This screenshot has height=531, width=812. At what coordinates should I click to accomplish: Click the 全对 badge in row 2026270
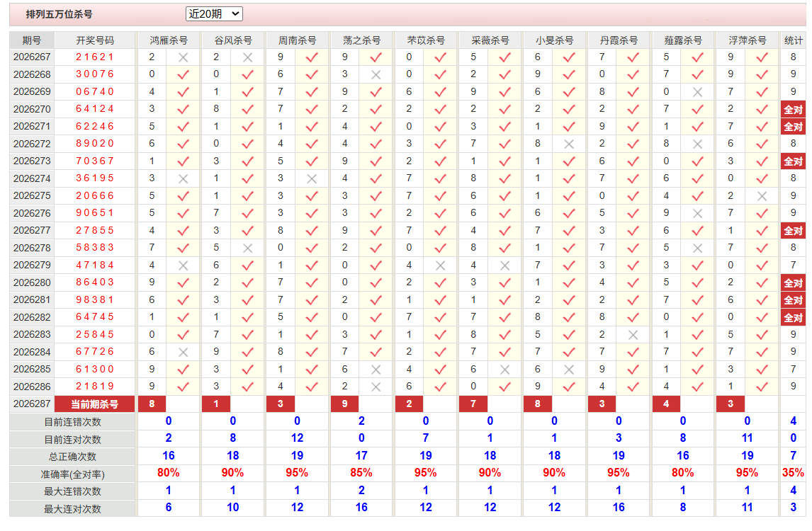(793, 110)
